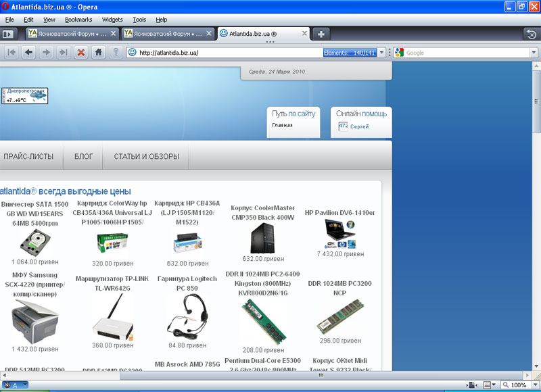The width and height of the screenshot is (541, 392).
Task: Click in the Google search field
Action: click(x=467, y=53)
